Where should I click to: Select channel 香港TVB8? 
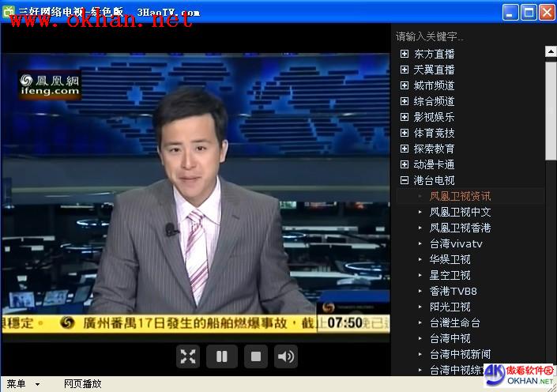pos(454,291)
